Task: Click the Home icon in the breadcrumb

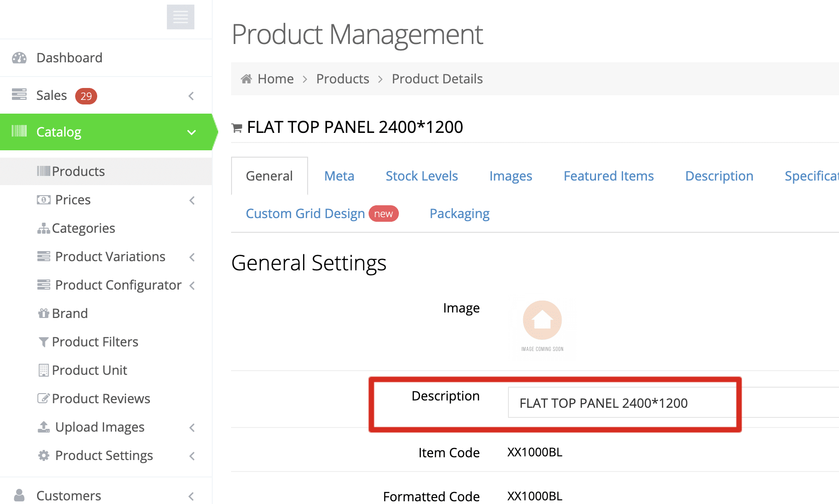Action: [x=246, y=78]
